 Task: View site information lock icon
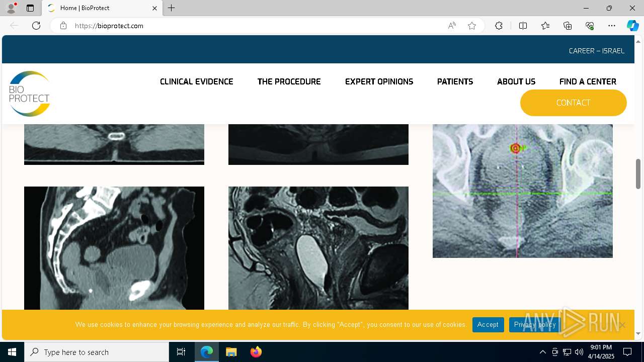point(63,26)
